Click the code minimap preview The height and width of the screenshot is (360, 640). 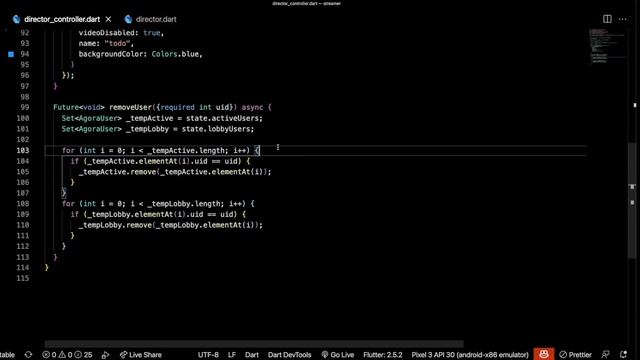click(607, 46)
